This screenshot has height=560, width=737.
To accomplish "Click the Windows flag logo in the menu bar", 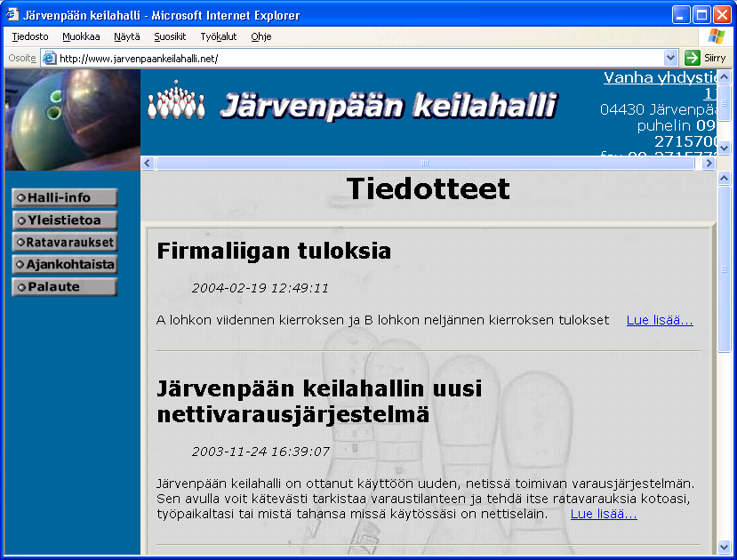I will (716, 36).
